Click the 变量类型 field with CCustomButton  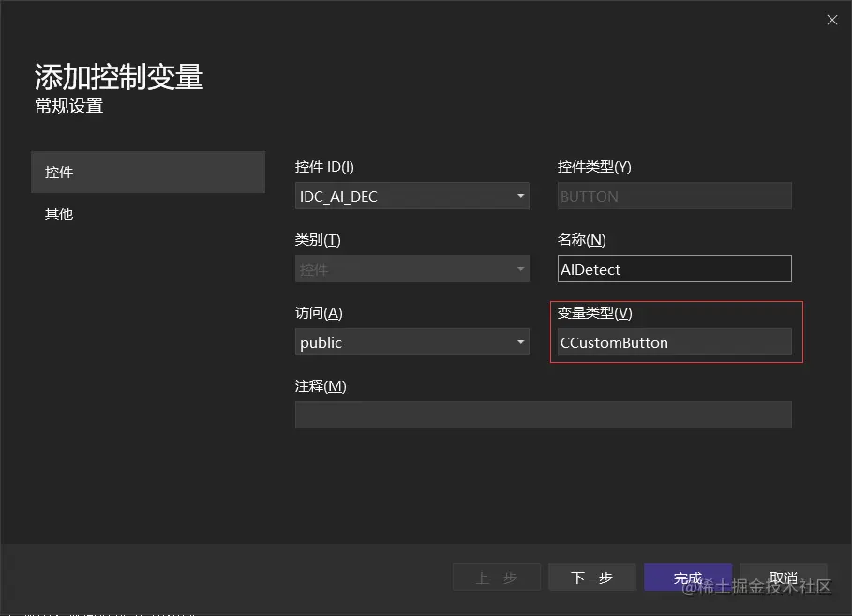pos(674,342)
